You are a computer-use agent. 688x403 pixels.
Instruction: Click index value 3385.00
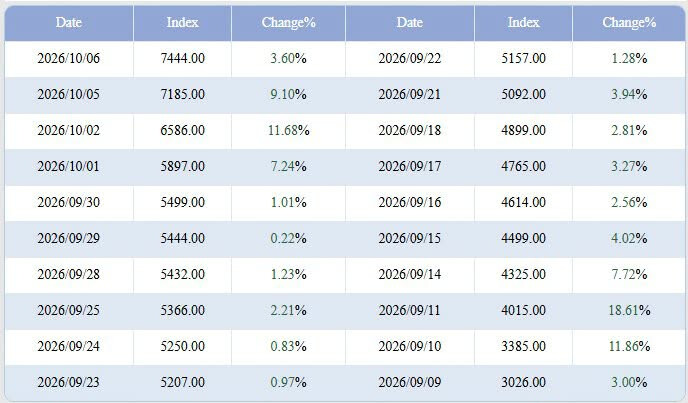tap(523, 346)
